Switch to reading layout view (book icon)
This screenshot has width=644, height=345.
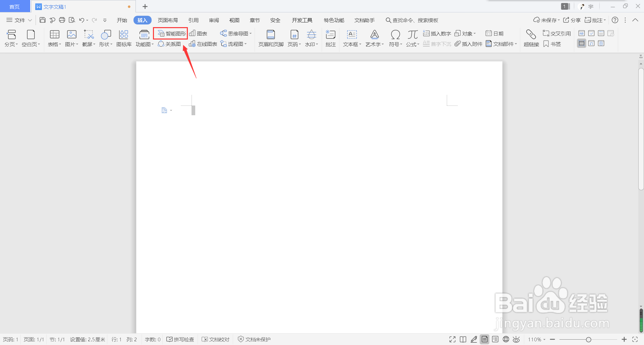(463, 339)
